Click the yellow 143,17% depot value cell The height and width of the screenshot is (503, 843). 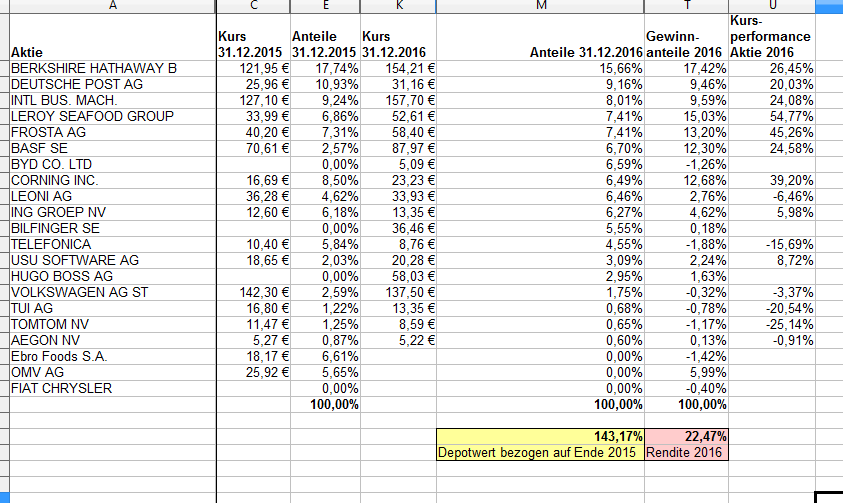coord(540,436)
